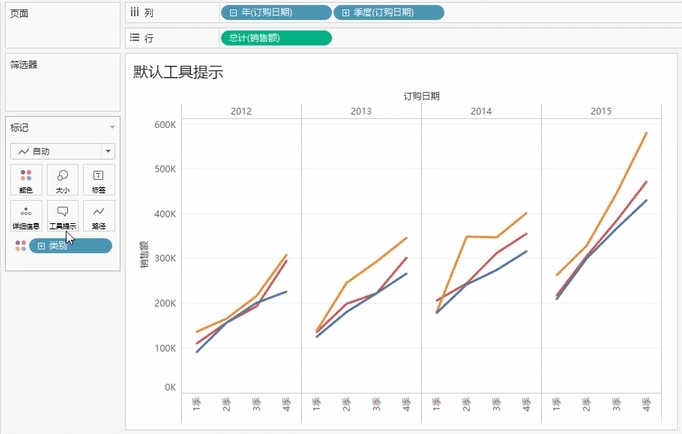Collapse the 年(订购日期) pill minus sign
The height and width of the screenshot is (434, 682).
click(x=233, y=13)
